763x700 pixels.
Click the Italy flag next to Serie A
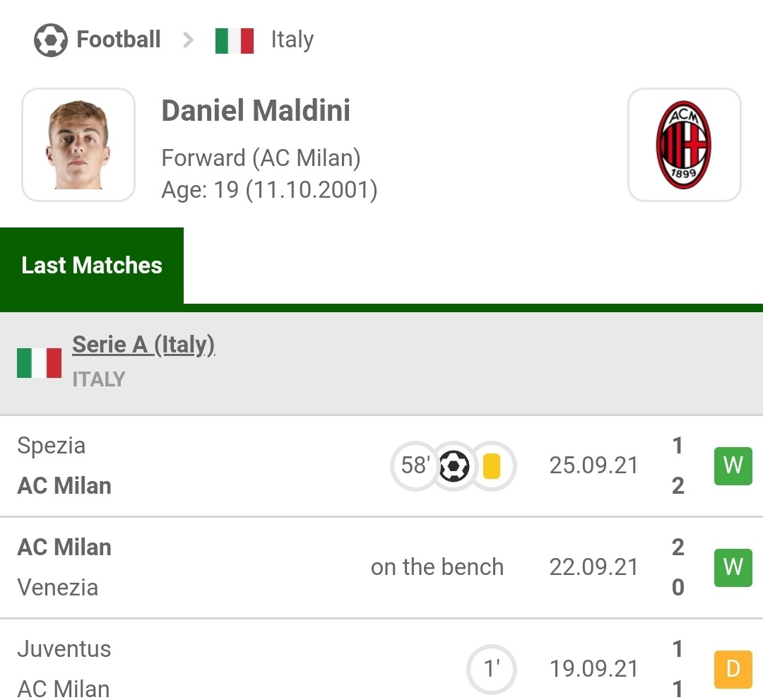(x=39, y=363)
